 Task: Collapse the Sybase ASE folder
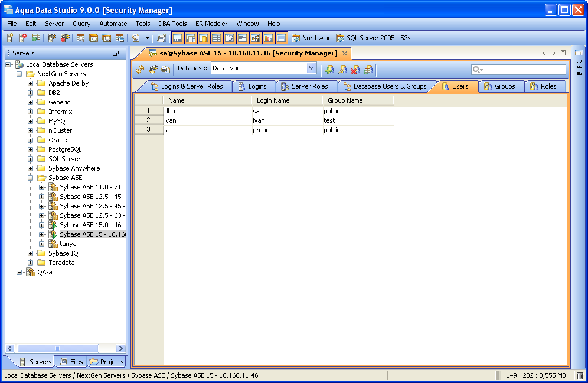click(x=30, y=178)
